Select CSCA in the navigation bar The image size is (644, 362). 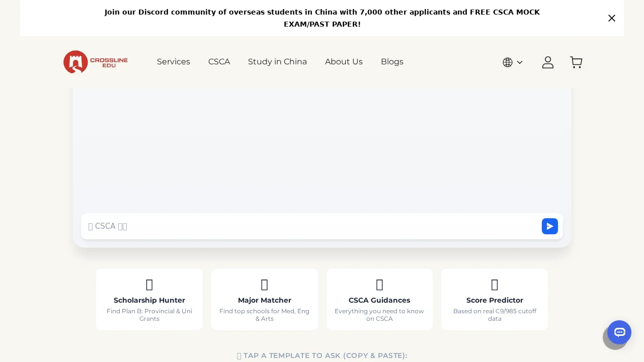click(219, 62)
